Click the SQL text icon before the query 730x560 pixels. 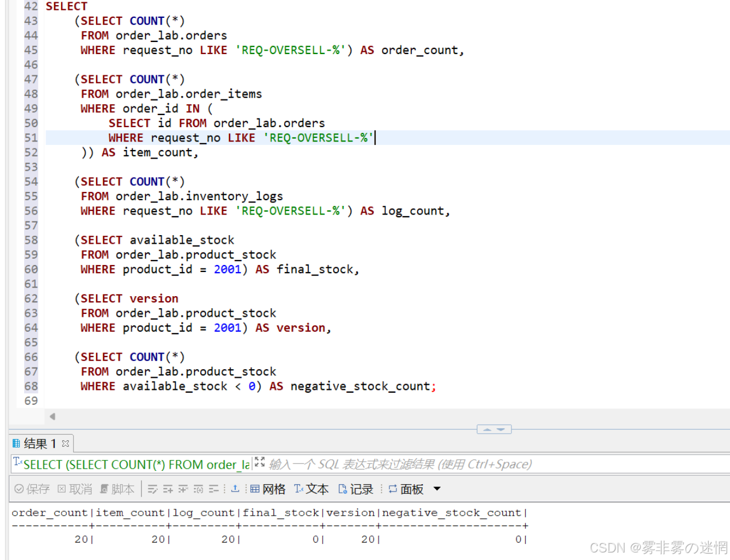pyautogui.click(x=18, y=462)
